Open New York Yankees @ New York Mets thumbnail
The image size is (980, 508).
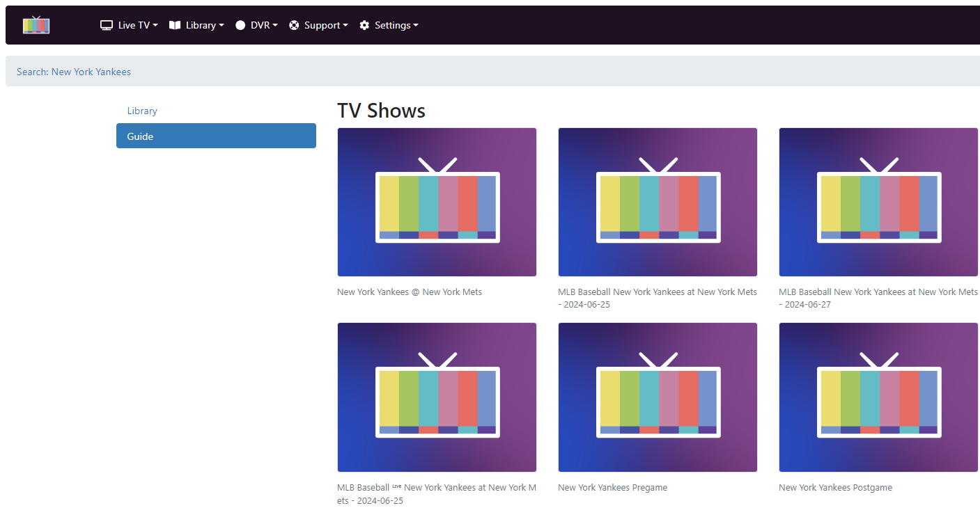coord(437,202)
